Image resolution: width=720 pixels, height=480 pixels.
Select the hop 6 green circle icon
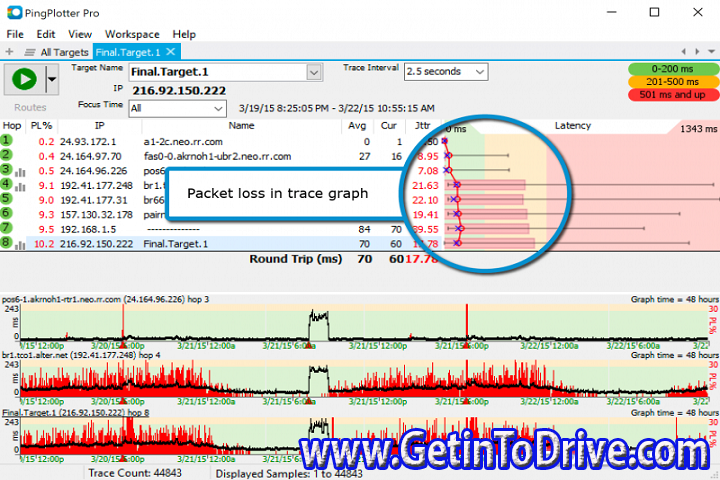pyautogui.click(x=6, y=214)
